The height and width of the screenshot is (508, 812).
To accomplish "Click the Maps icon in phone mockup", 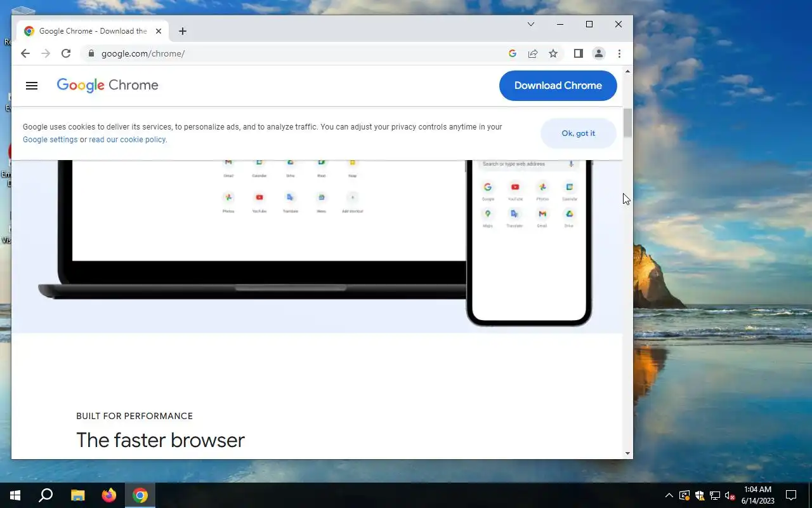I will click(488, 214).
